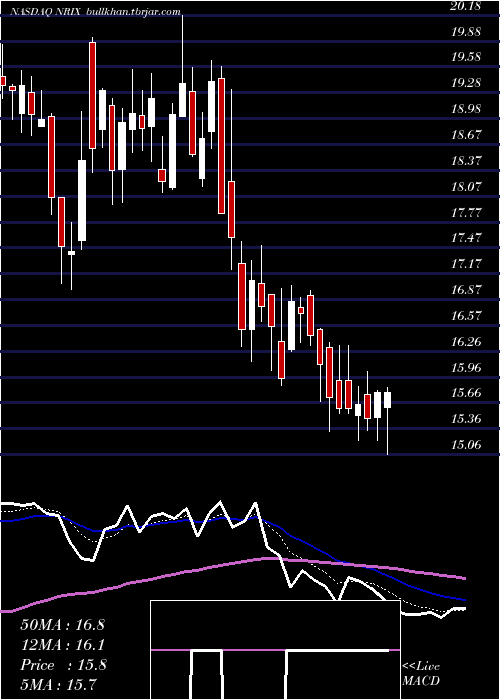Click the 50MA : 16.8 readout
Viewport: 500px width, 700px height.
[x=62, y=625]
